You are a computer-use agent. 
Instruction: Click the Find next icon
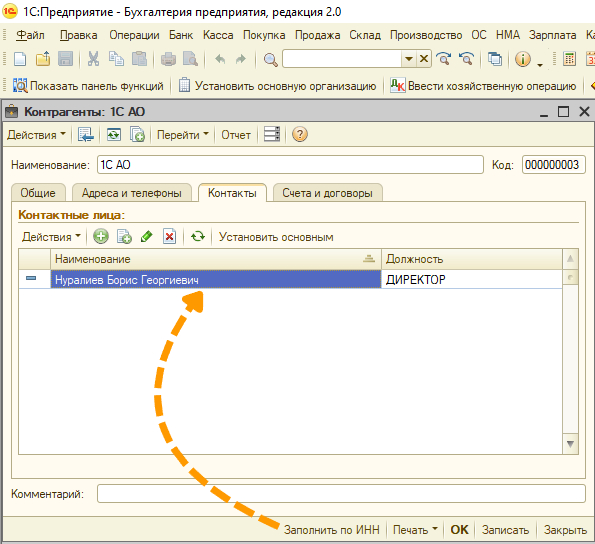tap(444, 59)
